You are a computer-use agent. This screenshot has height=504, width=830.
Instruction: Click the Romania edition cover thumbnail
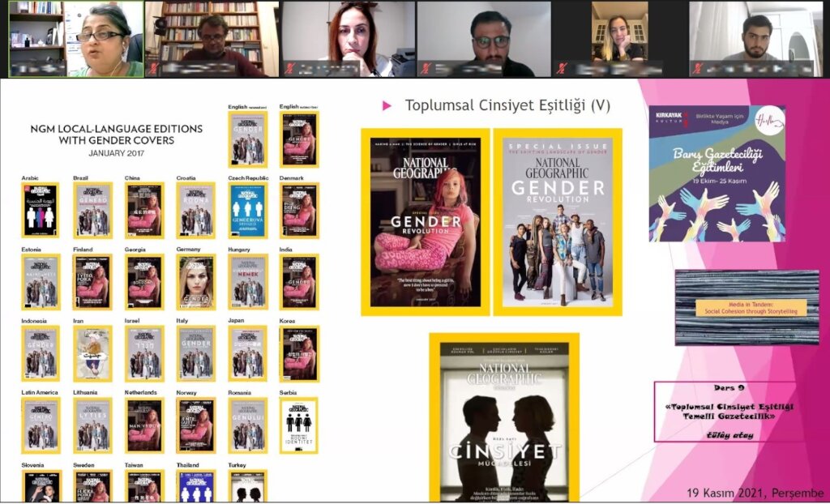[248, 425]
